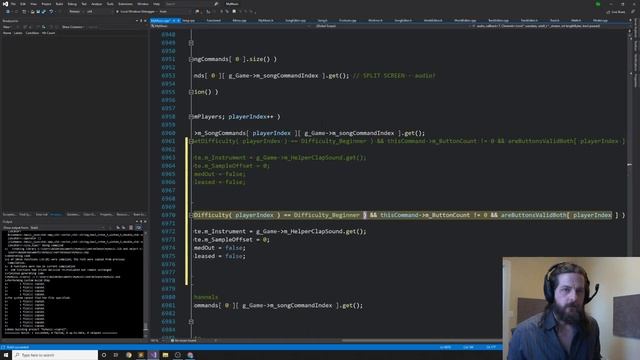Collapse the commented if block at line 6961
This screenshot has height=360, width=640.
click(191, 141)
